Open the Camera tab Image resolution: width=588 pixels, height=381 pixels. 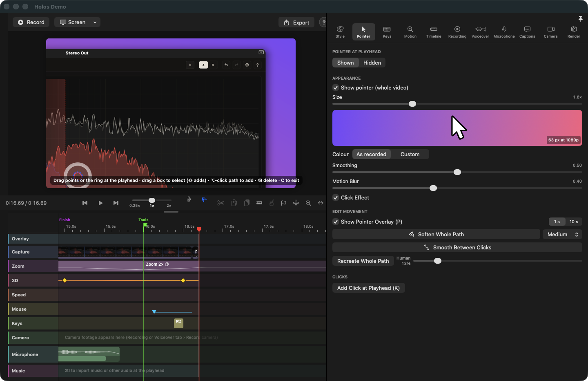tap(550, 32)
